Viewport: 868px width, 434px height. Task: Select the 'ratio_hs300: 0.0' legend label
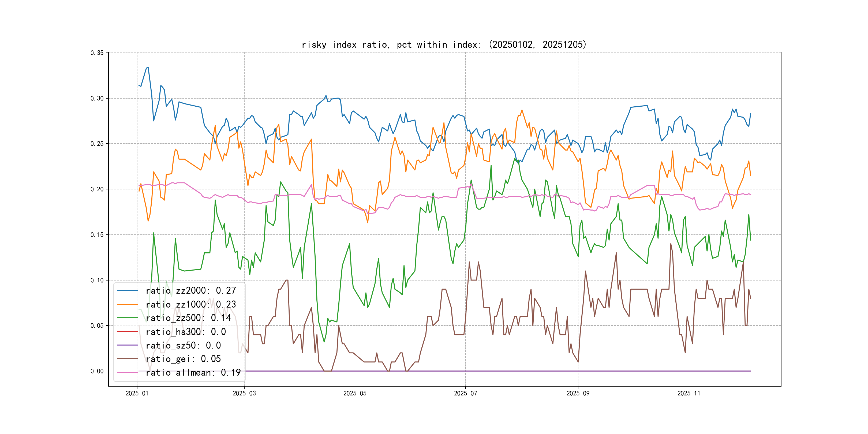[186, 332]
